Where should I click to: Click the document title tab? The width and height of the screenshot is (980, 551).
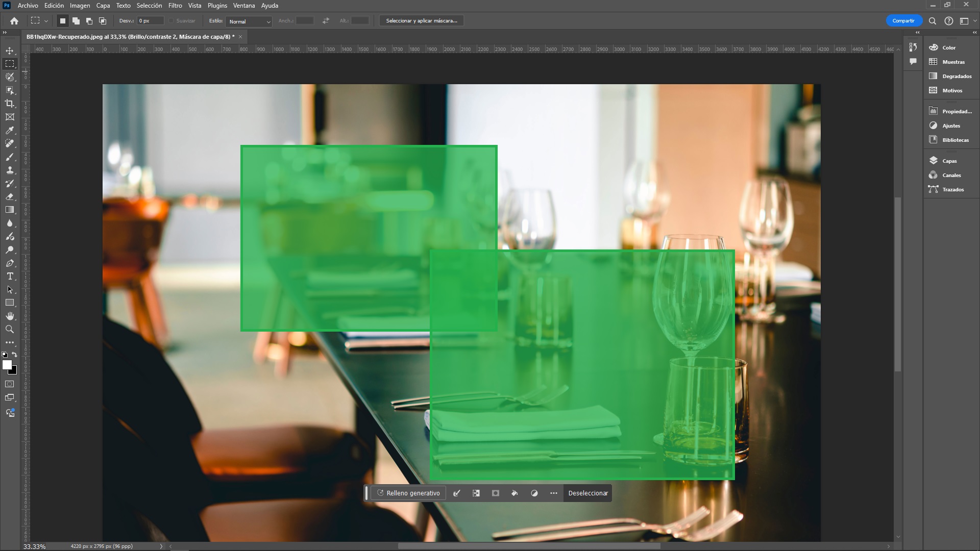click(x=128, y=36)
